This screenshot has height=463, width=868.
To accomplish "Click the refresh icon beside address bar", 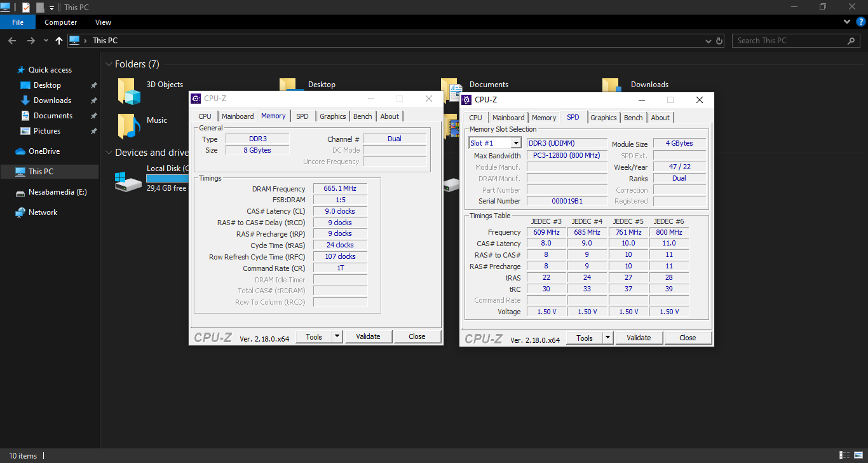I will 719,41.
